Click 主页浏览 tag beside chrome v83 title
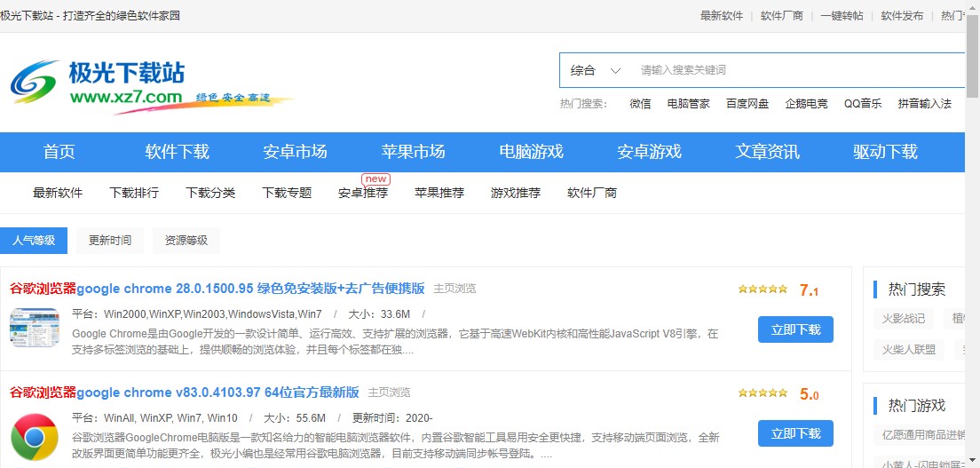The width and height of the screenshot is (980, 468). (x=390, y=393)
